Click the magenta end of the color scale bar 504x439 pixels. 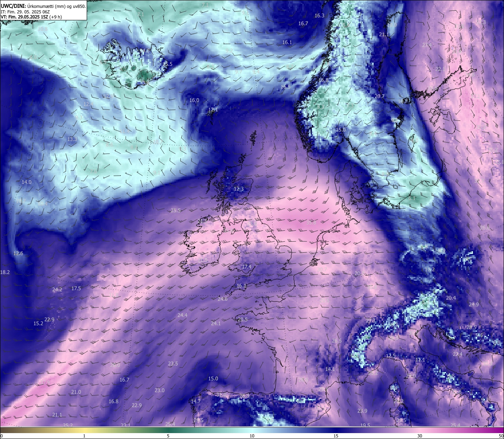[x=498, y=430]
